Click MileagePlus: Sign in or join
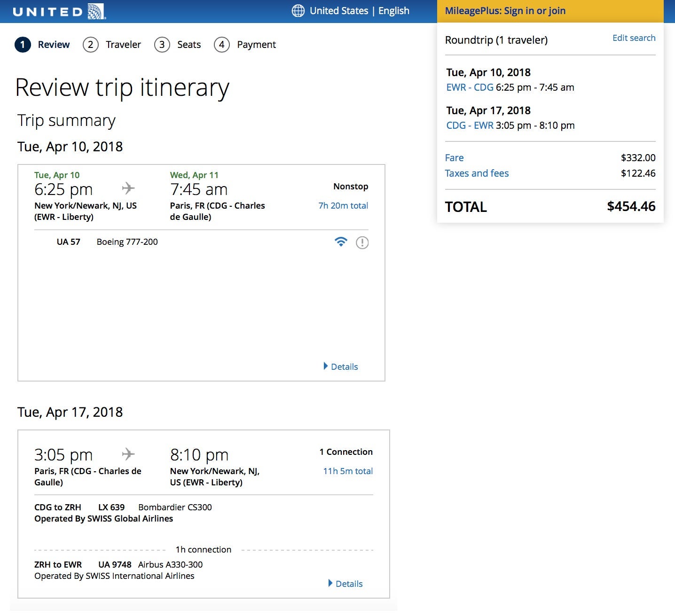Viewport: 675px width, 616px height. click(505, 11)
